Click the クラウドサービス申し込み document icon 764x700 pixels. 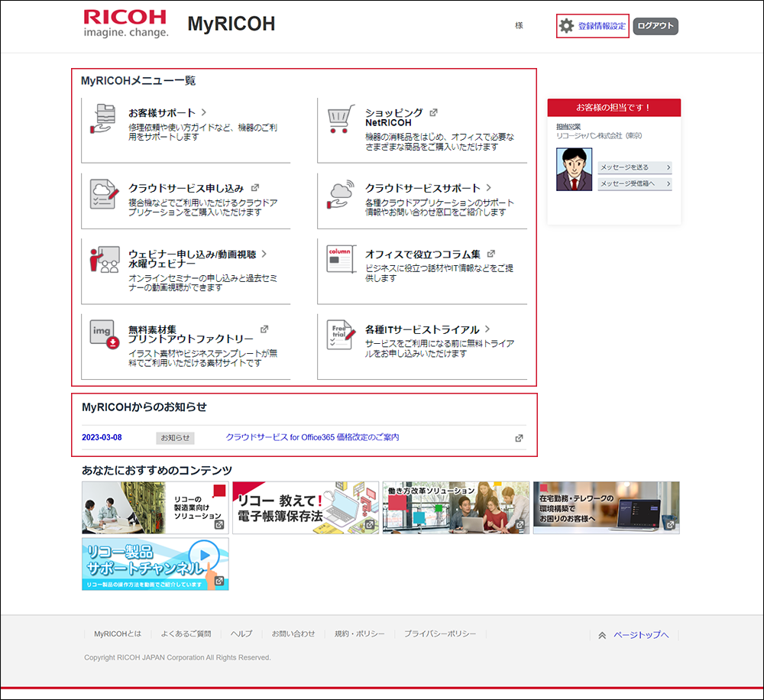coord(102,193)
